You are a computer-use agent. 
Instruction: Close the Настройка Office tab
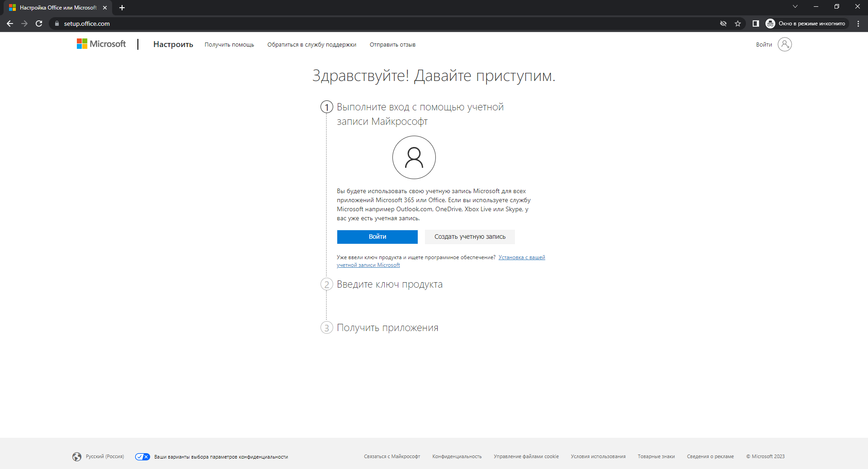105,8
